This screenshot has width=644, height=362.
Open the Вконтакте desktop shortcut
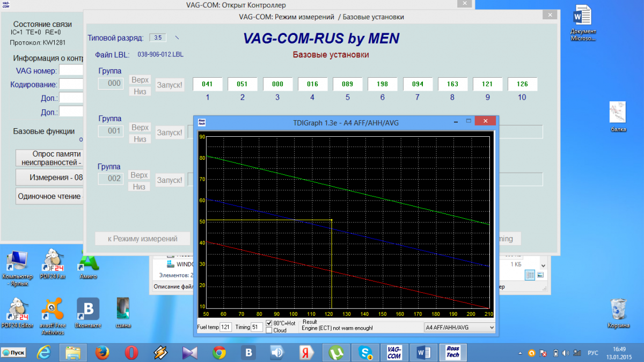pos(88,313)
